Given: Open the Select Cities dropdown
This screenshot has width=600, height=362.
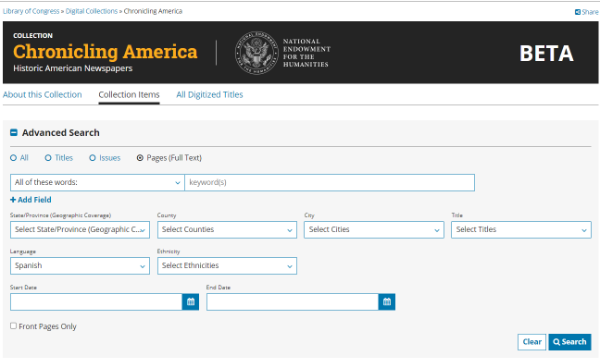Looking at the screenshot, I should [374, 230].
